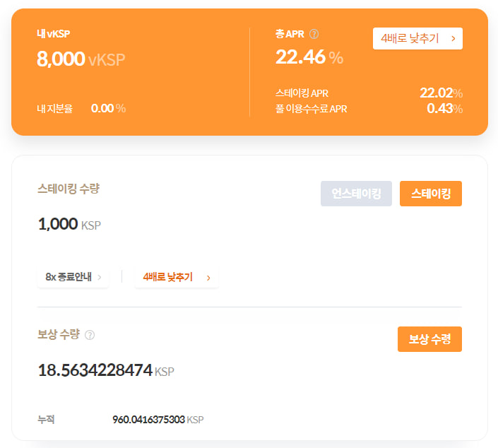This screenshot has width=498, height=448.
Task: Click the 내 지분율 0.00% value
Action: tap(108, 108)
